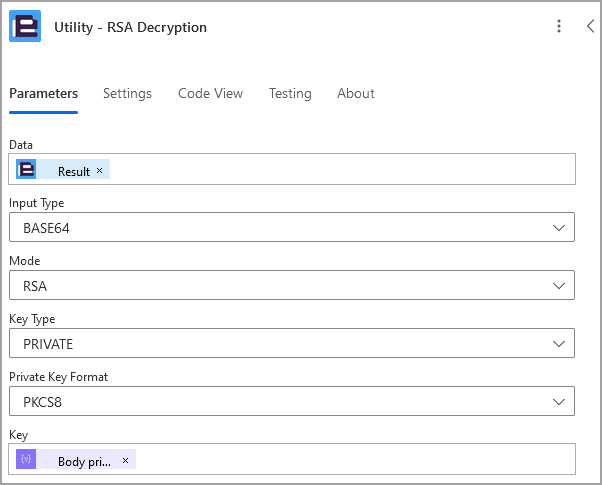The height and width of the screenshot is (485, 602).
Task: Switch to the Settings tab
Action: point(127,93)
